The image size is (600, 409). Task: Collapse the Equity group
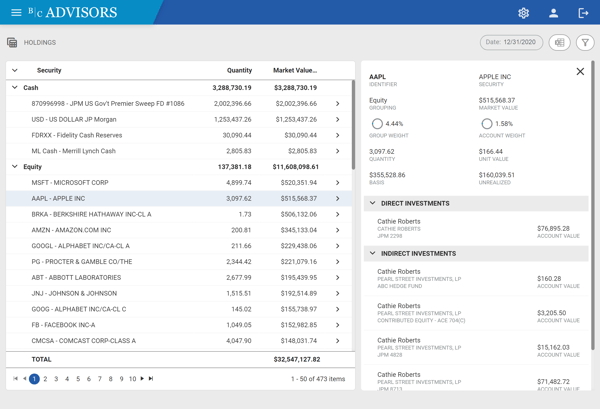point(15,166)
